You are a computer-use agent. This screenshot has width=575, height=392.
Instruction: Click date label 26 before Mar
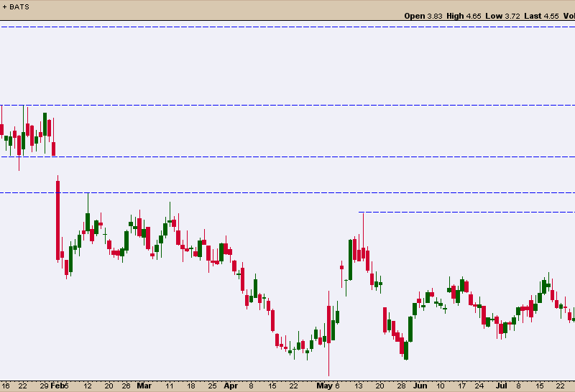126,386
